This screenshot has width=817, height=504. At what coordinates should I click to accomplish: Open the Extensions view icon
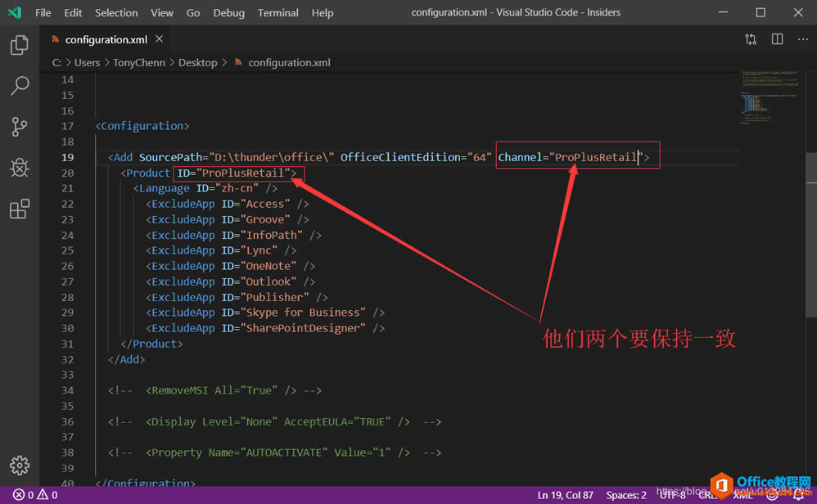point(20,209)
